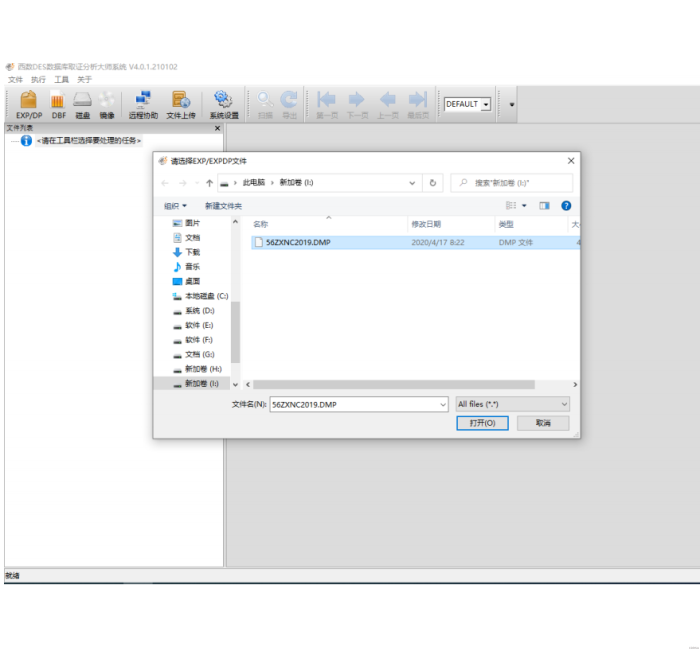This screenshot has width=700, height=650.
Task: Open the 工具 menu
Action: click(x=62, y=79)
